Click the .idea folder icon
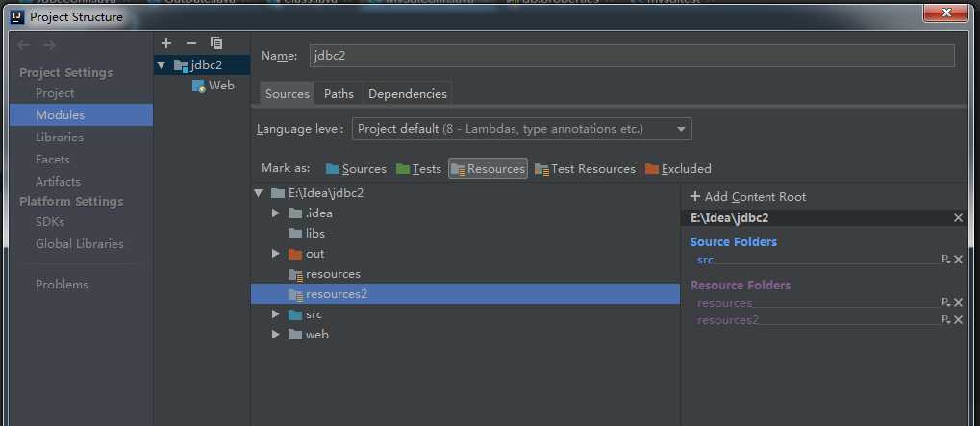Screen dimensions: 980x426 point(295,213)
